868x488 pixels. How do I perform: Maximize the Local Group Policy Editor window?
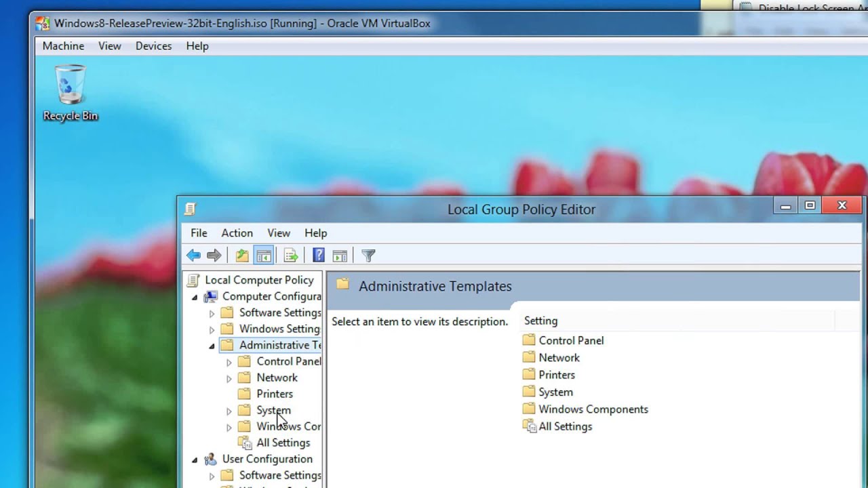coord(810,205)
